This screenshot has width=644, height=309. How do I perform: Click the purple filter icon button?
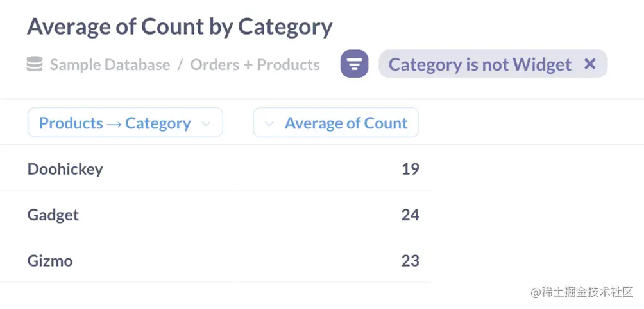coord(354,64)
